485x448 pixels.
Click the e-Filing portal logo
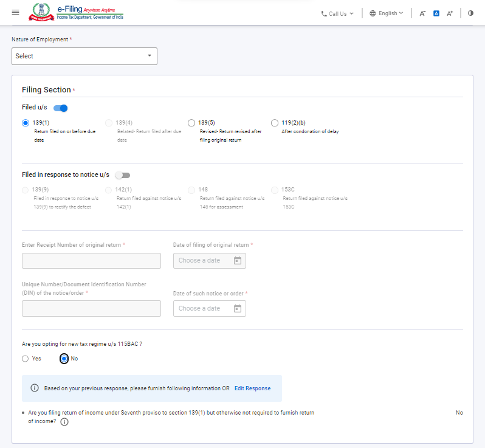[77, 13]
